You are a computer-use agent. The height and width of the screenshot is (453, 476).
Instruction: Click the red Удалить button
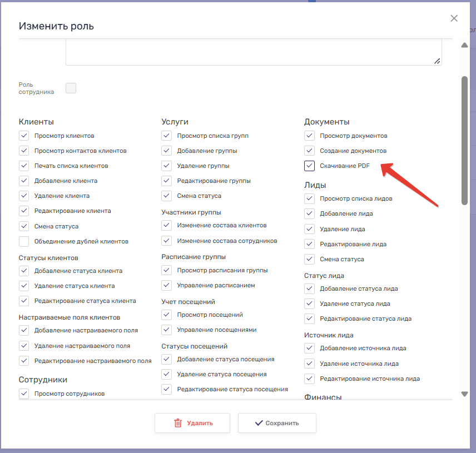[192, 423]
